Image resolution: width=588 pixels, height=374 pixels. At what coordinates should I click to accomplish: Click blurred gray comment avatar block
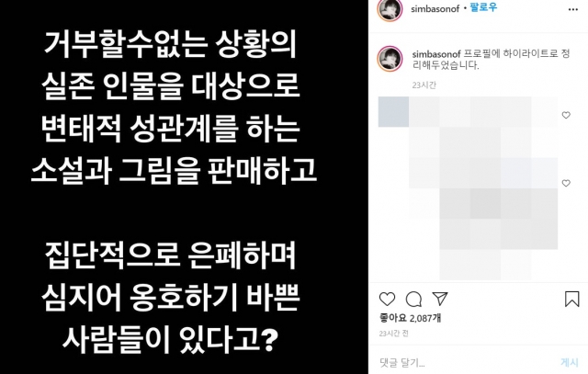[x=393, y=112]
